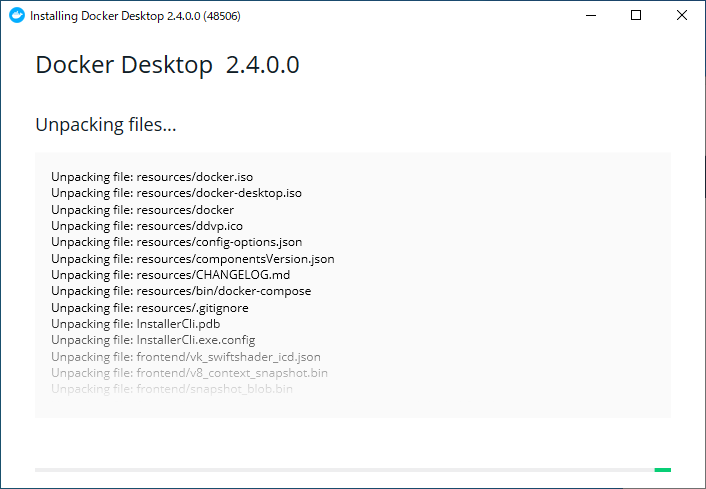Image resolution: width=706 pixels, height=489 pixels.
Task: Select the resources/componentsVersion.json line
Action: (x=193, y=259)
